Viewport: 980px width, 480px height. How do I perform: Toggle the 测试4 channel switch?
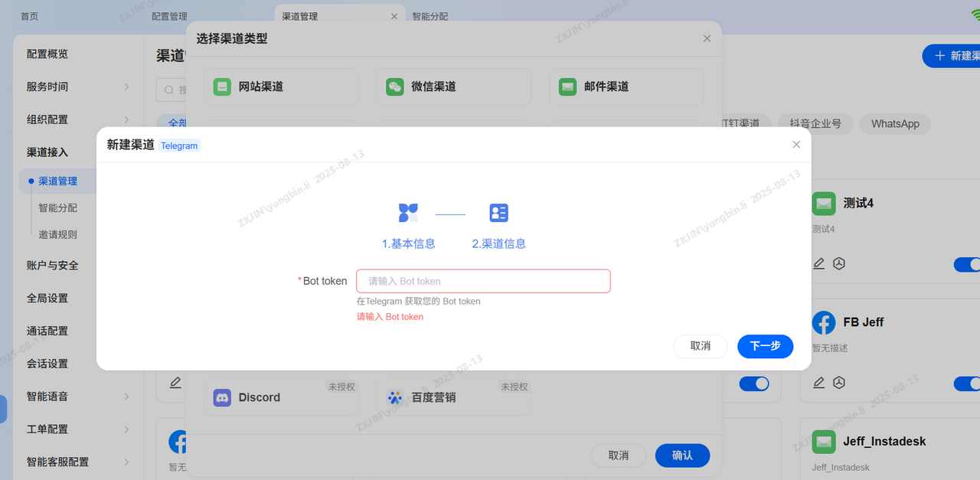(x=966, y=264)
